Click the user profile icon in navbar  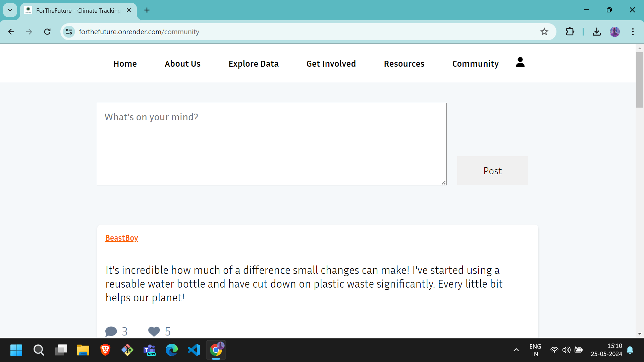(520, 62)
